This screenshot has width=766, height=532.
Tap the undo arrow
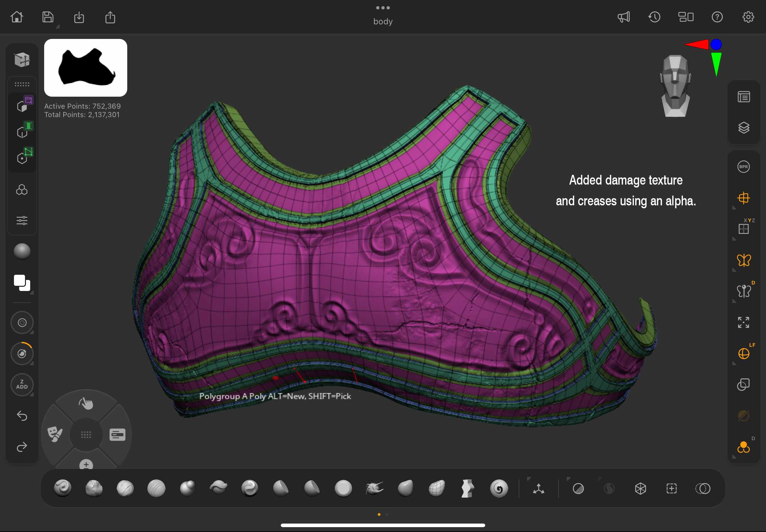click(22, 416)
